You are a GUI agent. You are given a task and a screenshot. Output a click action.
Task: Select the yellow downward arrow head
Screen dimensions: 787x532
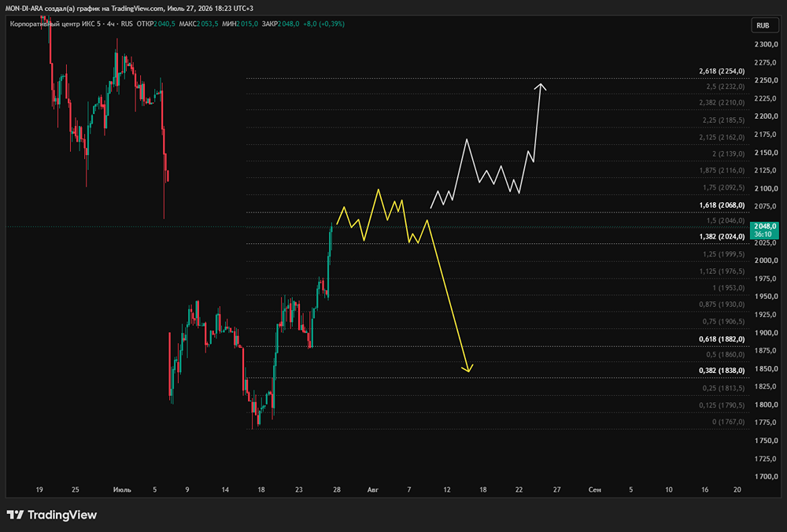[467, 368]
